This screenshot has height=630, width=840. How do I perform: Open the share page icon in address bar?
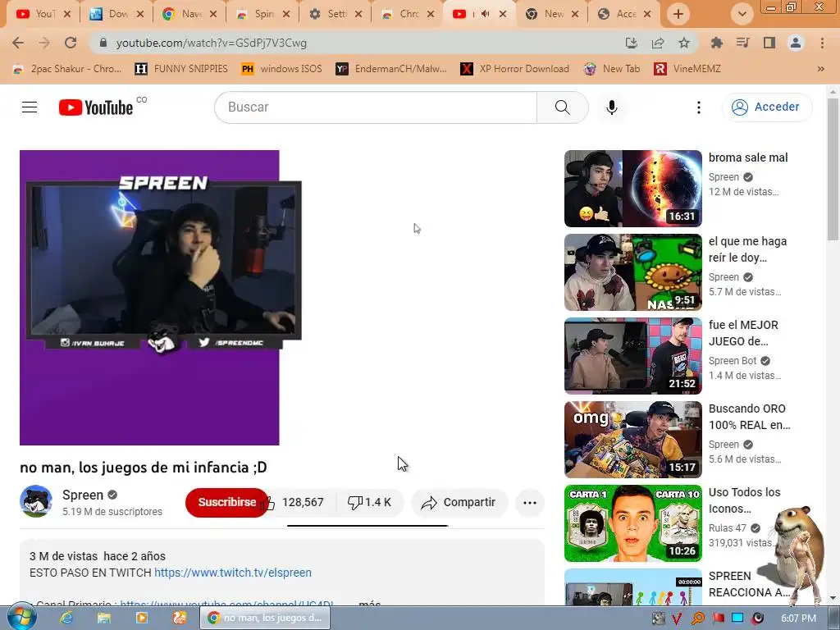coord(658,43)
